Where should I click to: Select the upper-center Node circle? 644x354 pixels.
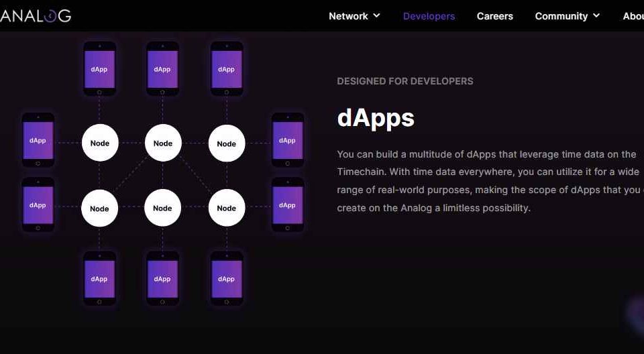pyautogui.click(x=163, y=143)
